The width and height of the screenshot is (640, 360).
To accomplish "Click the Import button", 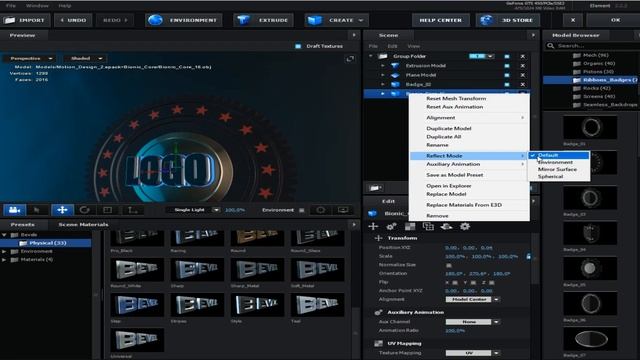I will 26,20.
